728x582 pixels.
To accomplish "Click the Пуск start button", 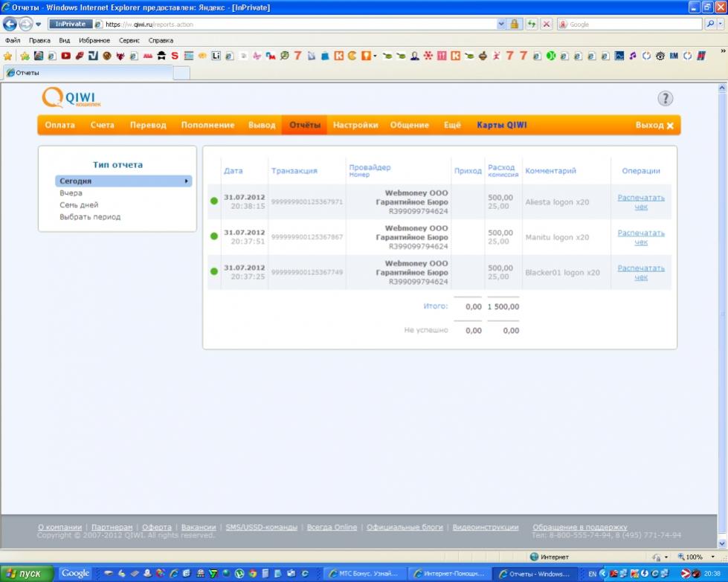I will [x=27, y=573].
